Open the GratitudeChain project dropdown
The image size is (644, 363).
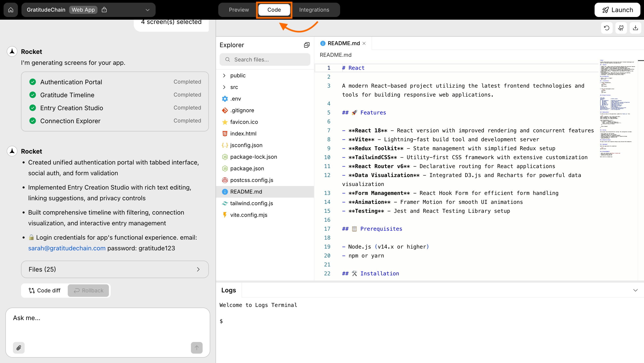pyautogui.click(x=147, y=10)
